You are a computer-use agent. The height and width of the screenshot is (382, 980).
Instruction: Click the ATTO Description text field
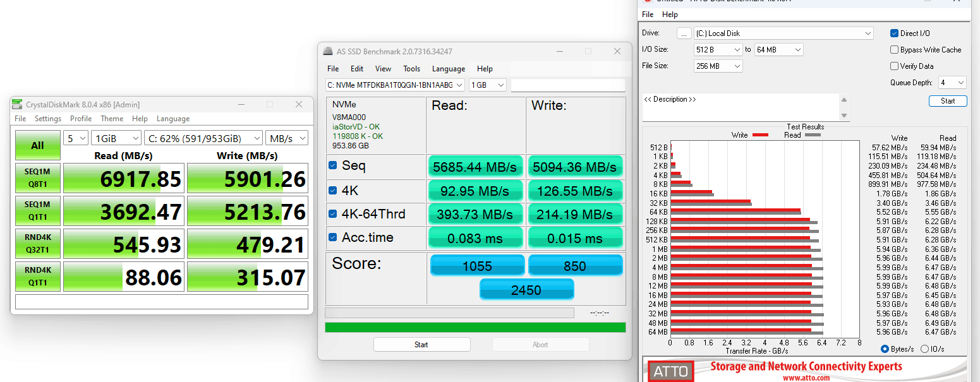tap(740, 107)
